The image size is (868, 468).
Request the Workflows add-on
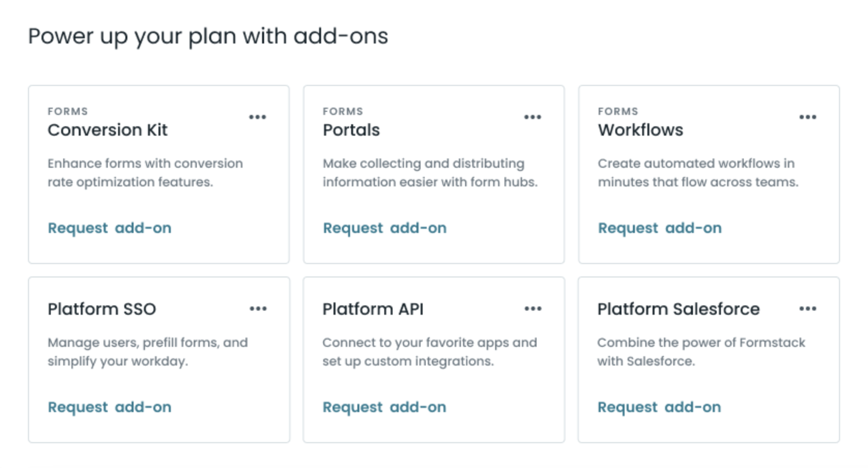click(659, 228)
